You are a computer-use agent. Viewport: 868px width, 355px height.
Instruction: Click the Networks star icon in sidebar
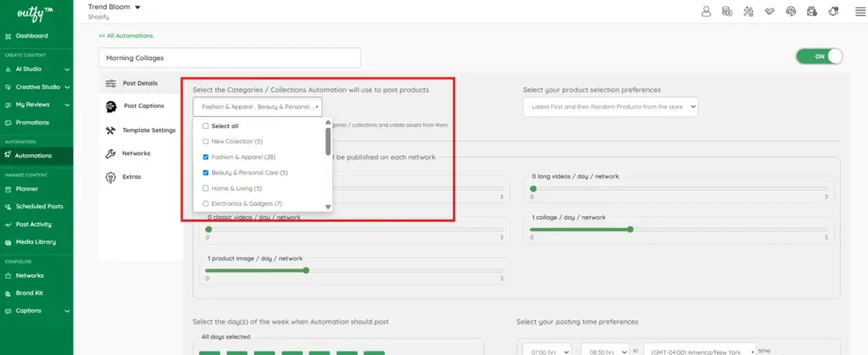8,275
